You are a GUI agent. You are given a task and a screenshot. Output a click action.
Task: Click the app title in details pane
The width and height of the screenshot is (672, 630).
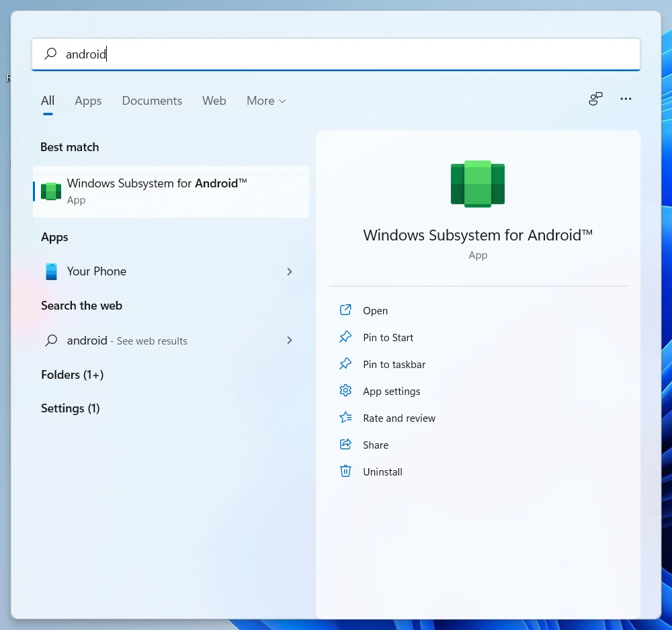(x=478, y=235)
